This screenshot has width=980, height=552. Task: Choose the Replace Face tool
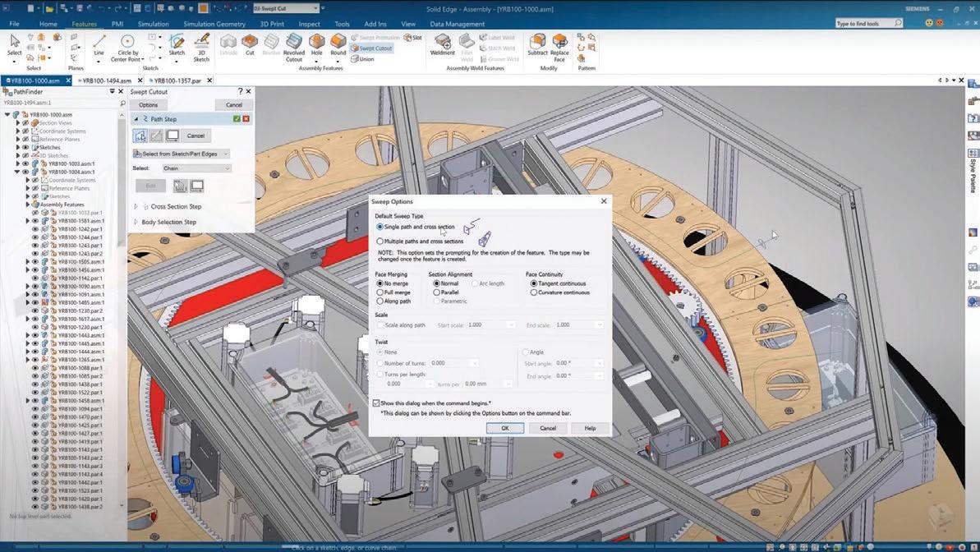coord(559,48)
